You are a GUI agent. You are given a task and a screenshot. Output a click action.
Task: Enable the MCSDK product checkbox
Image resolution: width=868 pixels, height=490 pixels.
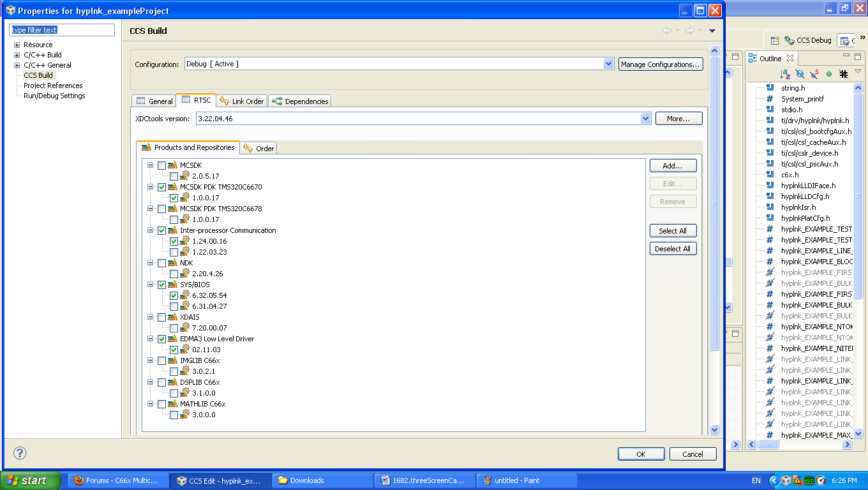pyautogui.click(x=161, y=165)
